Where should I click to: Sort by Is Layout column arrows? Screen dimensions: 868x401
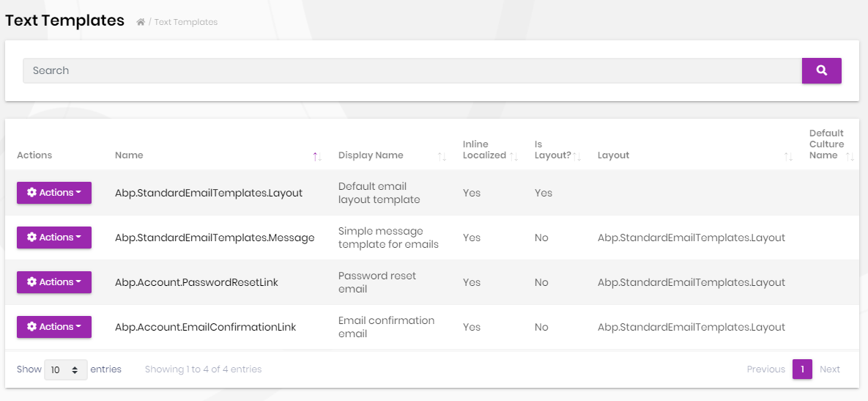click(x=576, y=156)
